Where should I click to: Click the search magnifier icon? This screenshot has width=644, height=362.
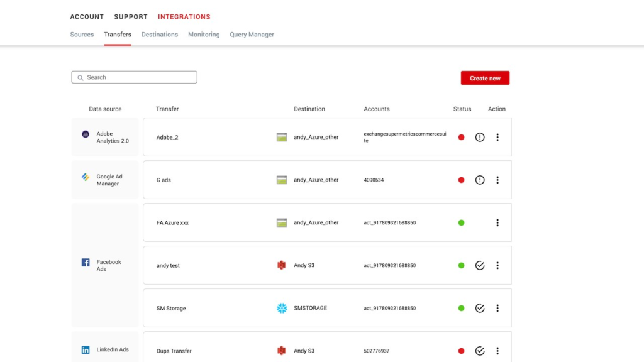pyautogui.click(x=80, y=77)
